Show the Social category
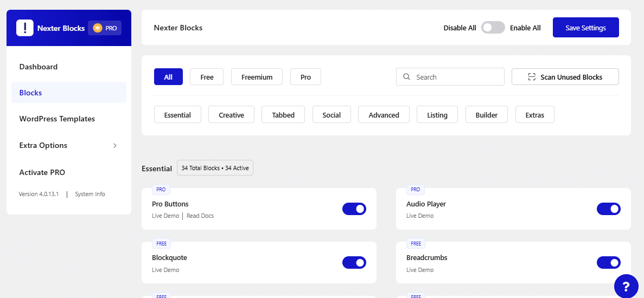 [x=331, y=114]
